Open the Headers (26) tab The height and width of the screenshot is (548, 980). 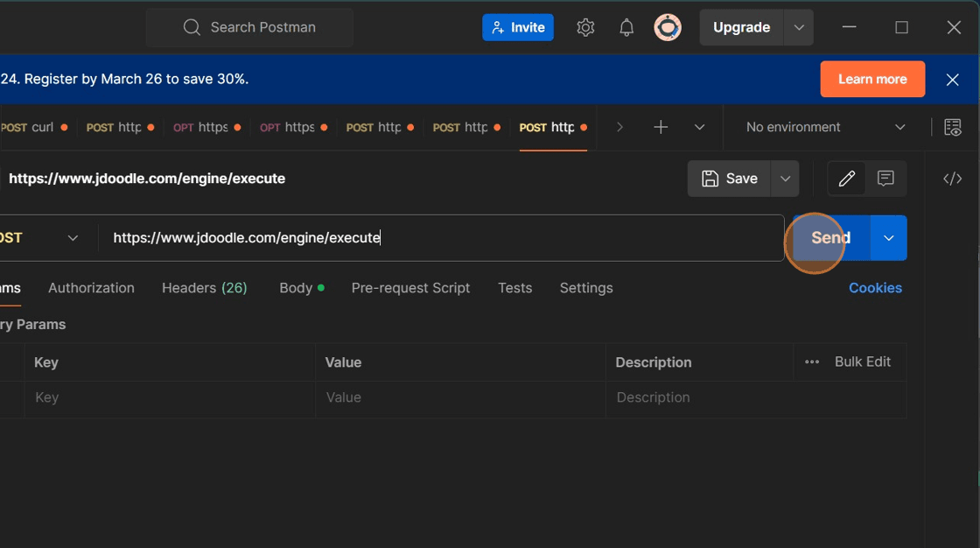click(205, 288)
